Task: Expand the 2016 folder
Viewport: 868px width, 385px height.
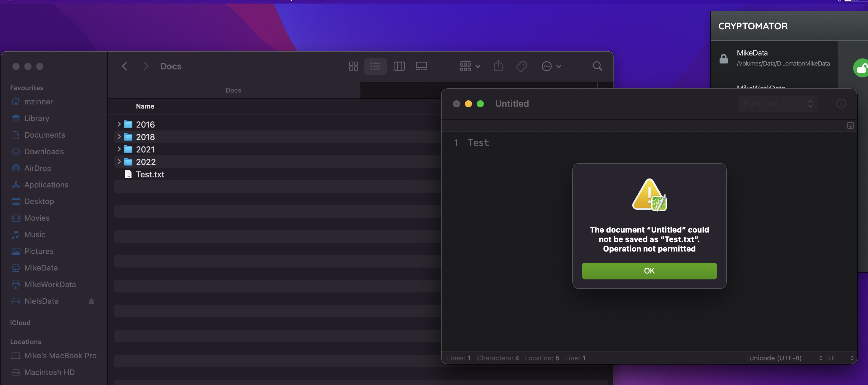Action: [x=119, y=124]
